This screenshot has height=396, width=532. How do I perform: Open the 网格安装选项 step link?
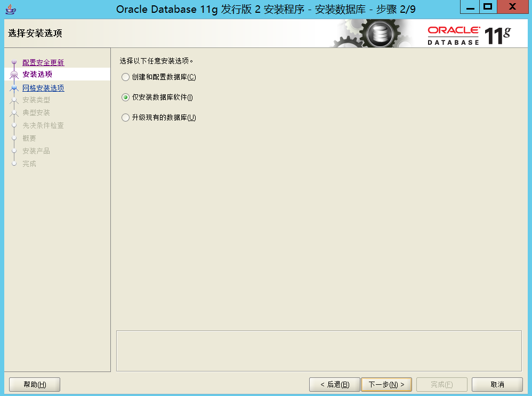pyautogui.click(x=43, y=88)
